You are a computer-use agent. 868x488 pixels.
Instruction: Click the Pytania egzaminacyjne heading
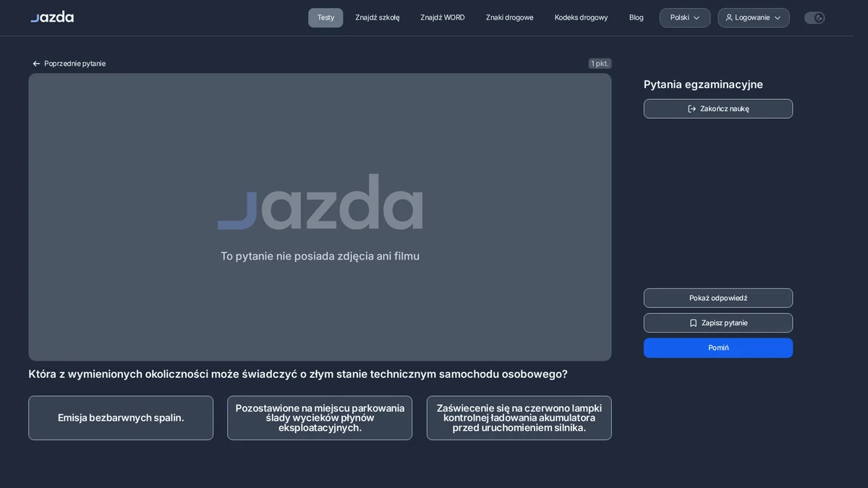[x=703, y=85]
